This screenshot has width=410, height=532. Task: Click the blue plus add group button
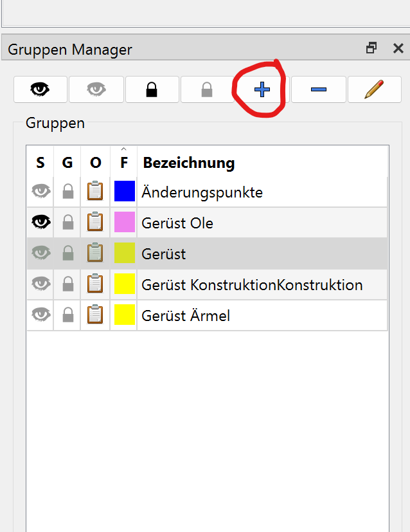pos(262,90)
